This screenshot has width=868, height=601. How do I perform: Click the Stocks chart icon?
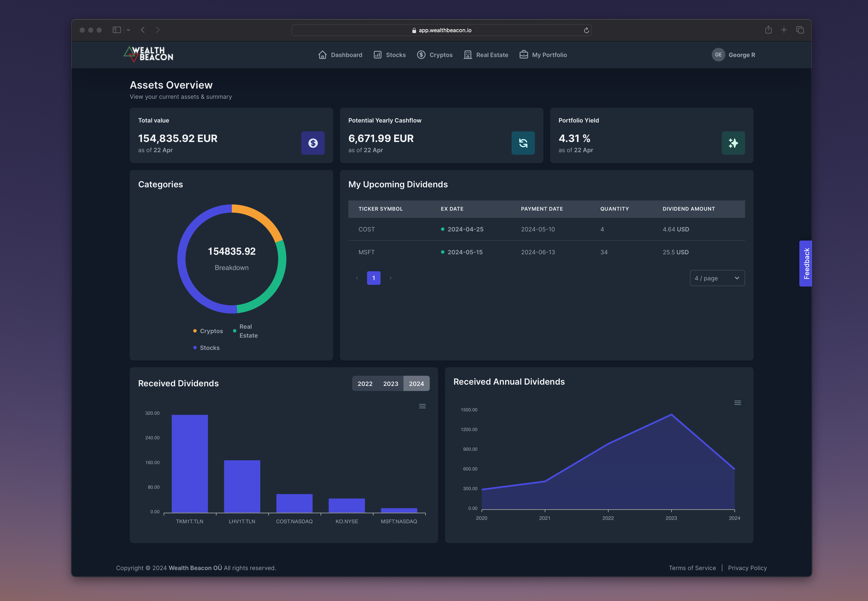pyautogui.click(x=377, y=55)
